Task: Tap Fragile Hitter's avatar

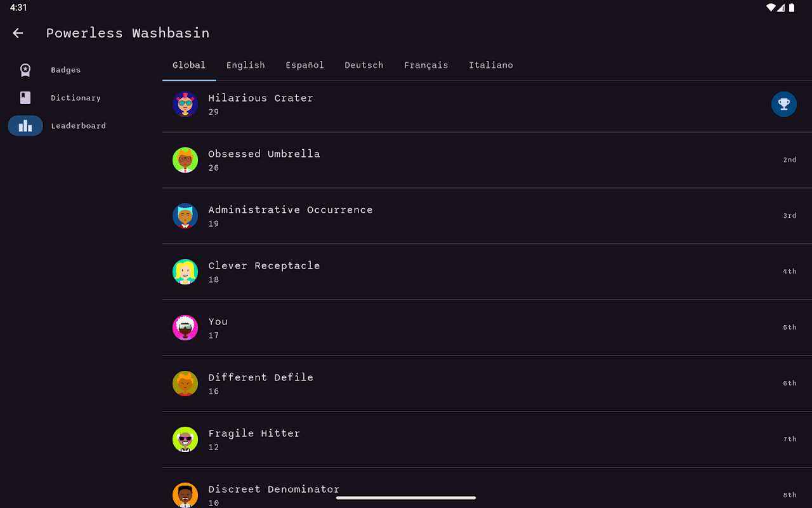Action: pos(185,439)
